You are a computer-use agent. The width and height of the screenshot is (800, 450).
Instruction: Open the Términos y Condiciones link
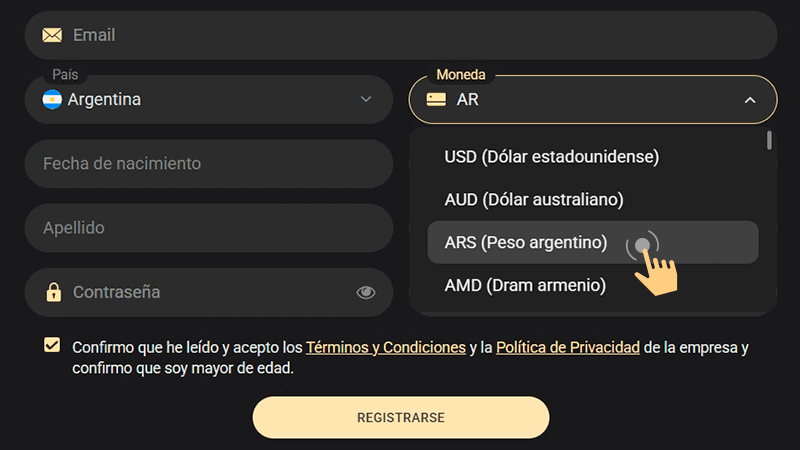point(386,347)
